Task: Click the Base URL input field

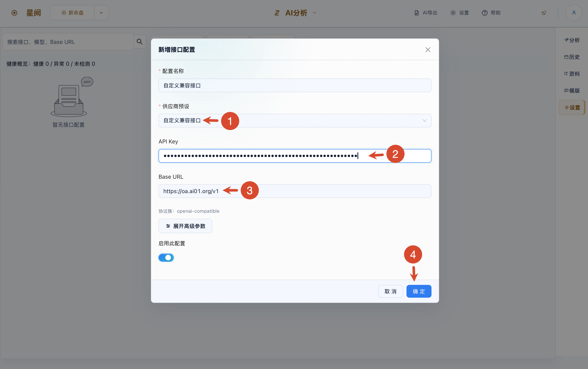Action: 295,191
